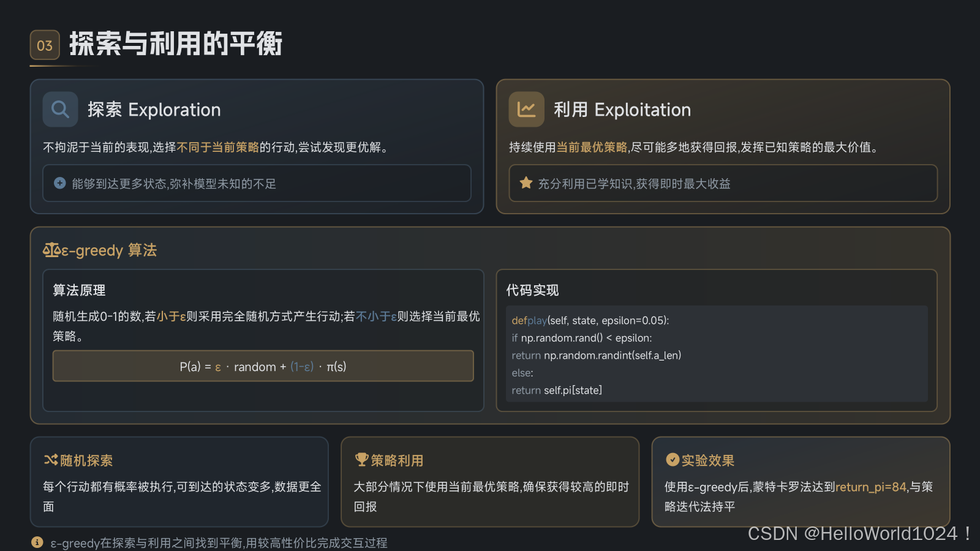
Task: Click the highlighted phrase 不同于当前策略
Action: point(217,148)
